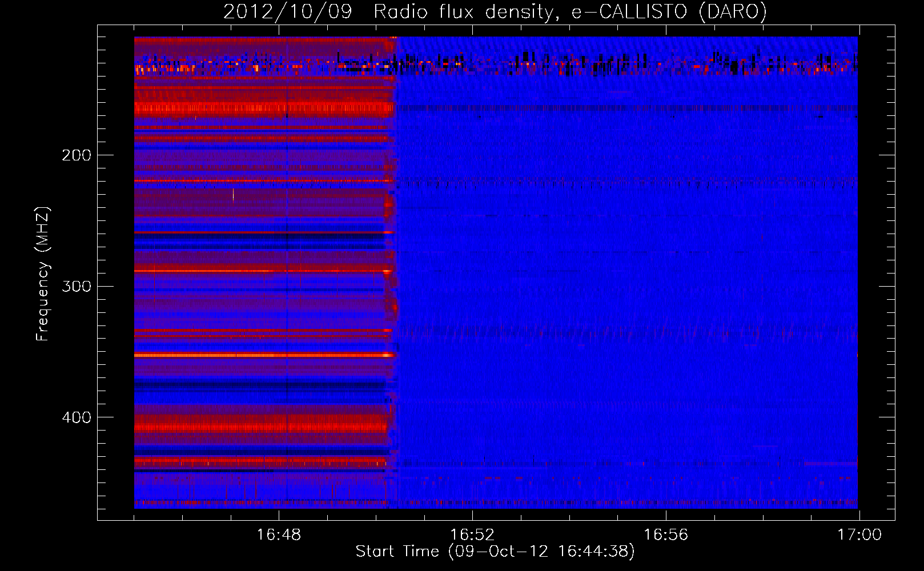Click the 'Start Time (09-Oct-12 16:44:38)' label
924x571 pixels.
tap(495, 552)
